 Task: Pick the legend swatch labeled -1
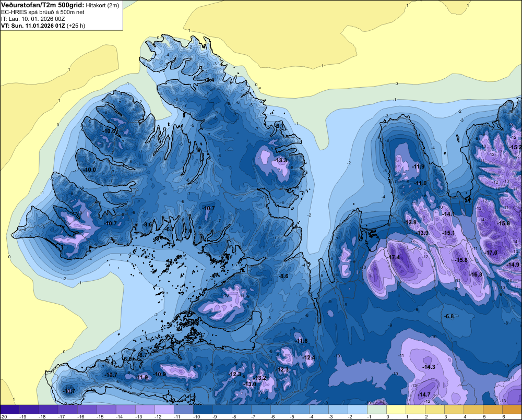pos(377,410)
